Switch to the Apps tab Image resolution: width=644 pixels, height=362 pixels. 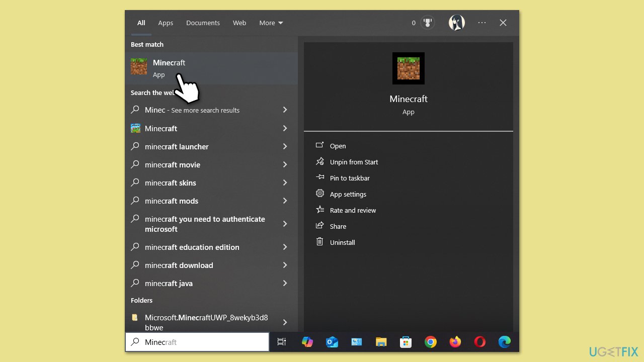coord(166,23)
